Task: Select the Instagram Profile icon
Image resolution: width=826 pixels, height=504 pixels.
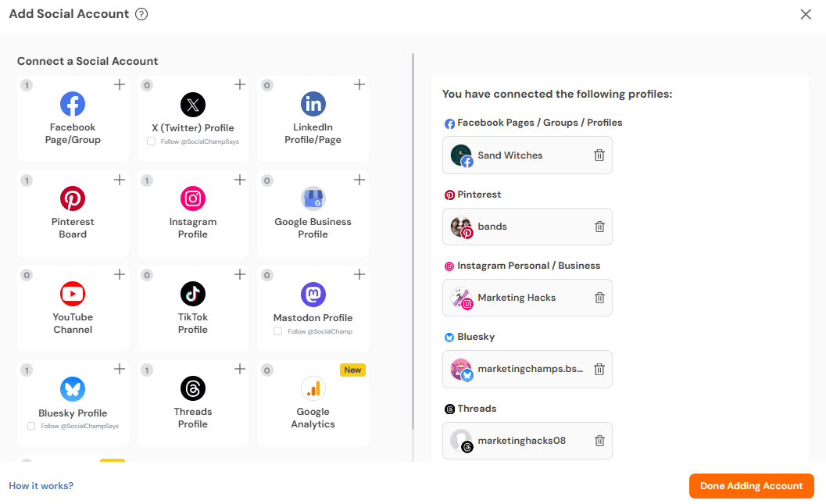Action: (x=192, y=198)
